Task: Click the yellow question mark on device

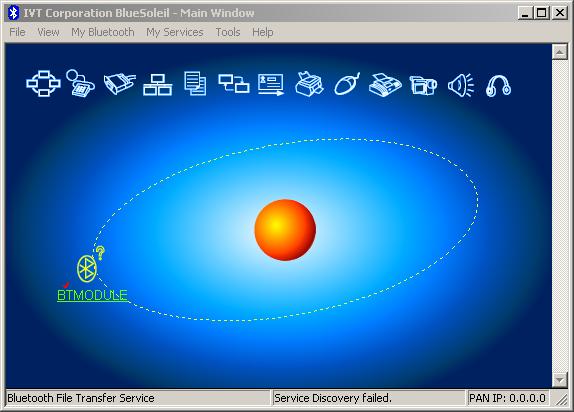Action: (x=100, y=253)
